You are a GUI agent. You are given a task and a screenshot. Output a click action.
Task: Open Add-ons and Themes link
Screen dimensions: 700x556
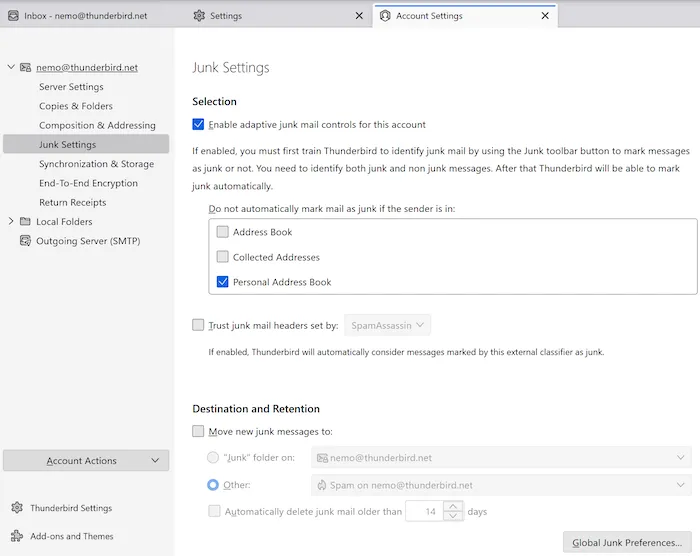(72, 536)
